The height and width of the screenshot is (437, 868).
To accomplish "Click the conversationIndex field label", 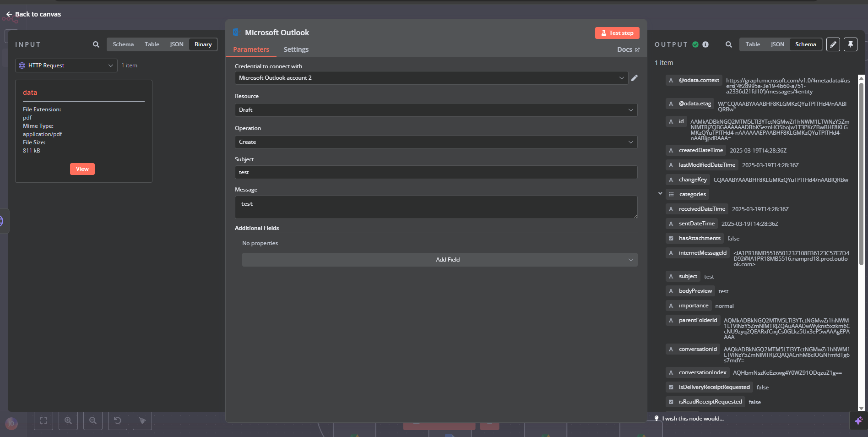I will (x=702, y=372).
